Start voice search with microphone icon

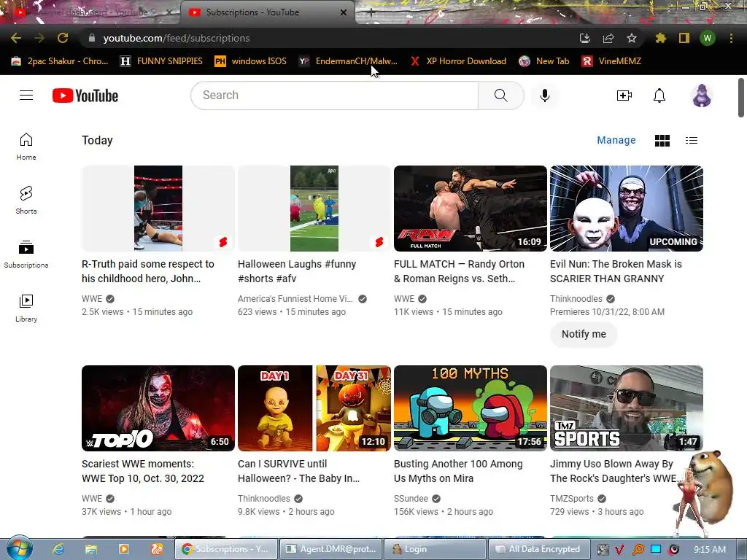pos(544,96)
